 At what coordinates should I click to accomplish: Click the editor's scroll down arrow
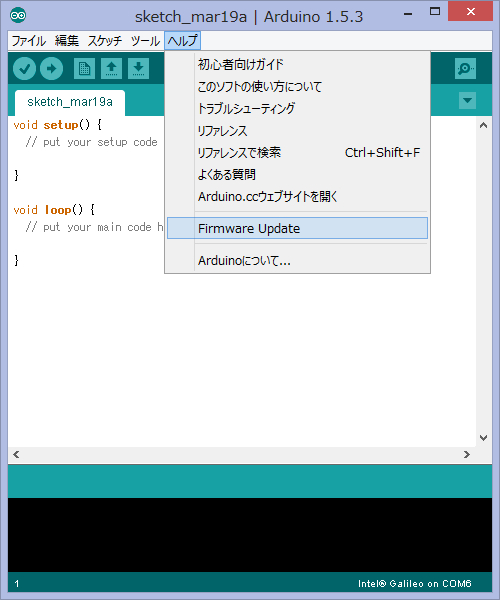coord(484,438)
